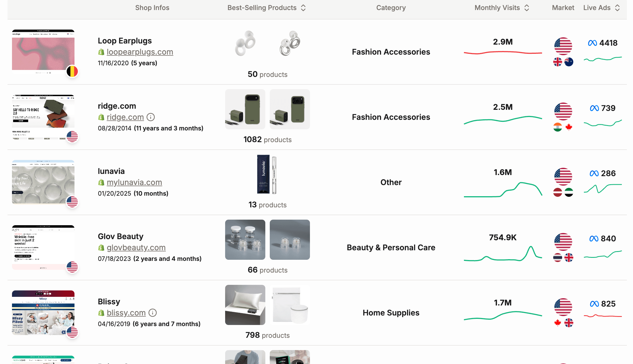Click the Meta ads icon for Glov Beauty

click(594, 239)
